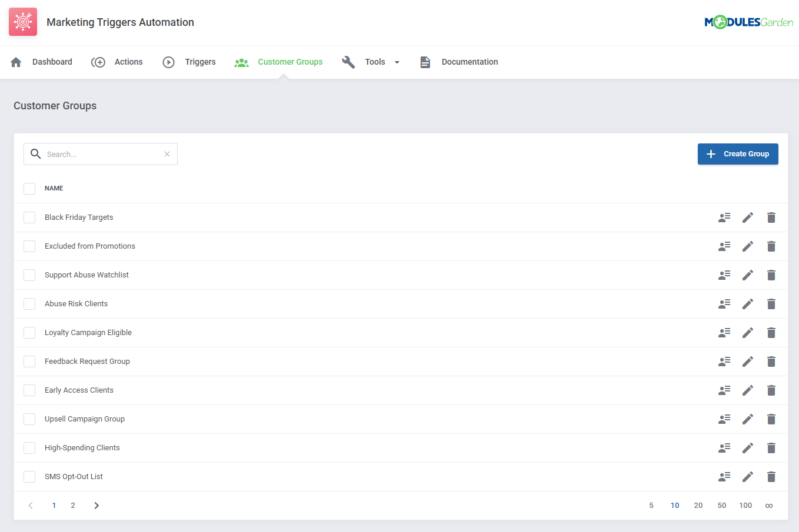
Task: Open member management for Loyalty Campaign Eligible
Action: 724,332
